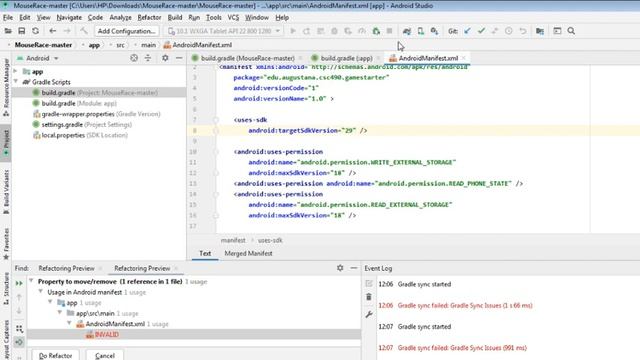Open Project panel settings gear
This screenshot has width=640, height=360.
[165, 58]
